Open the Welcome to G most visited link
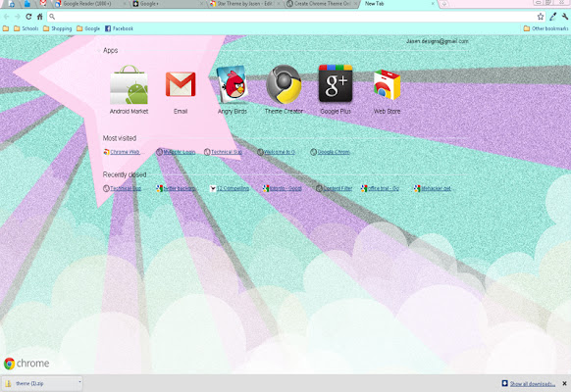Screen dimensions: 571x392 pyautogui.click(x=276, y=152)
